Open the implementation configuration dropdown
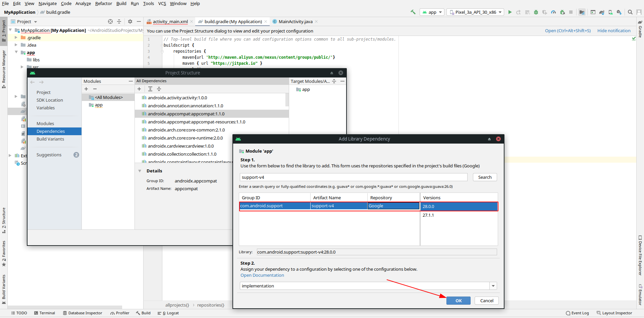The image size is (644, 318). click(x=493, y=286)
